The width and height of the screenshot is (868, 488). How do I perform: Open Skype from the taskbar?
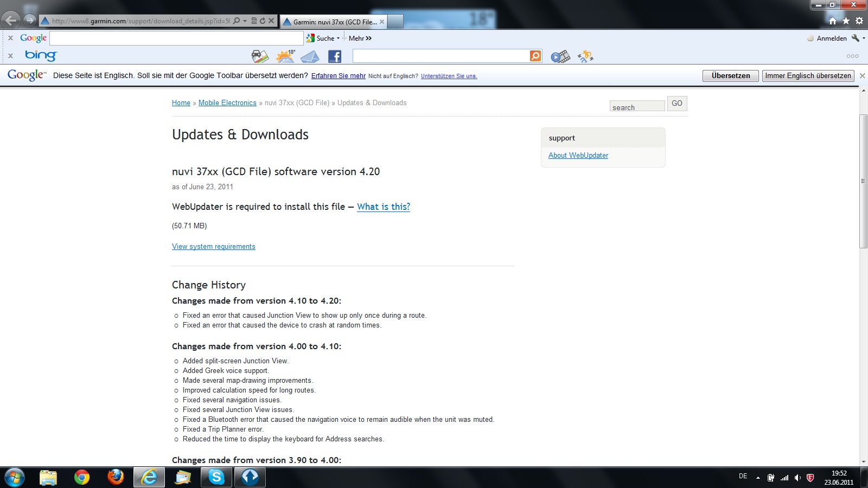point(216,477)
